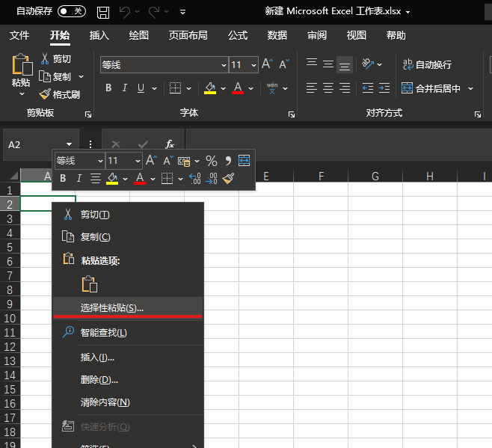Switch to the 公式 tab
Screen dimensions: 492x448
(x=238, y=35)
